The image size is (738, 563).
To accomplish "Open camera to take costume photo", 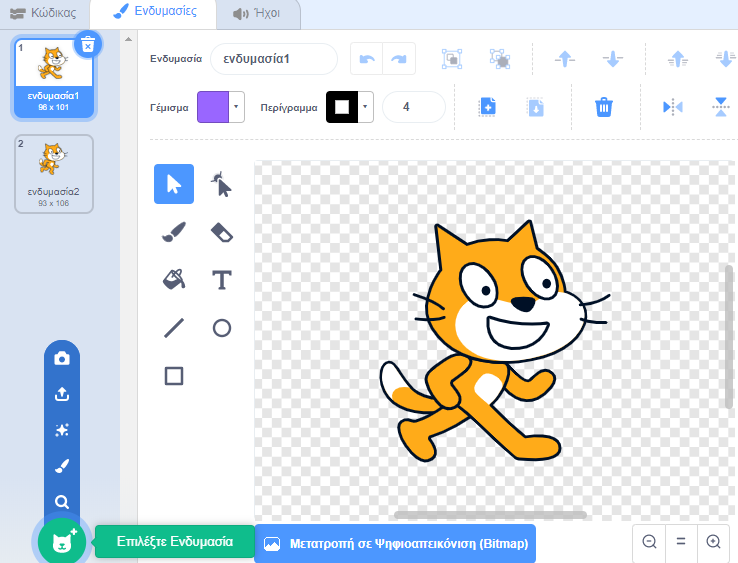I will click(62, 359).
